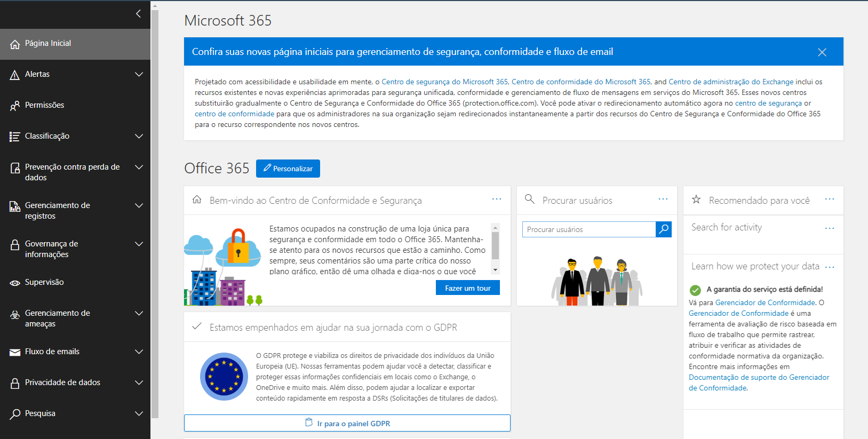This screenshot has height=439, width=868.
Task: Click the welcome text scrollbar down arrow
Action: click(x=496, y=270)
